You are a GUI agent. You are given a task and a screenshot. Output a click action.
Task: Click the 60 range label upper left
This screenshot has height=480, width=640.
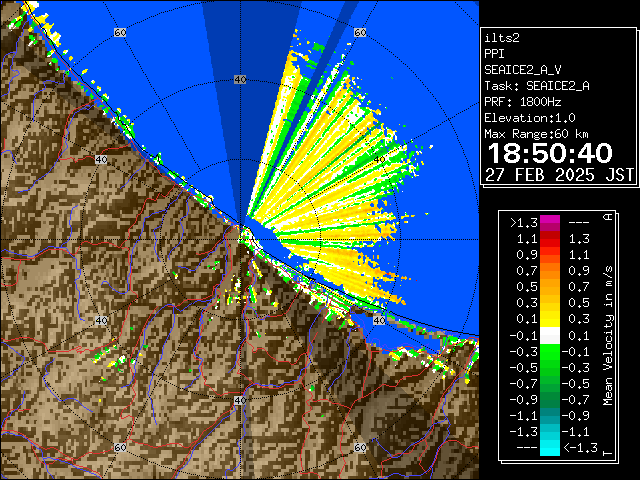[120, 32]
